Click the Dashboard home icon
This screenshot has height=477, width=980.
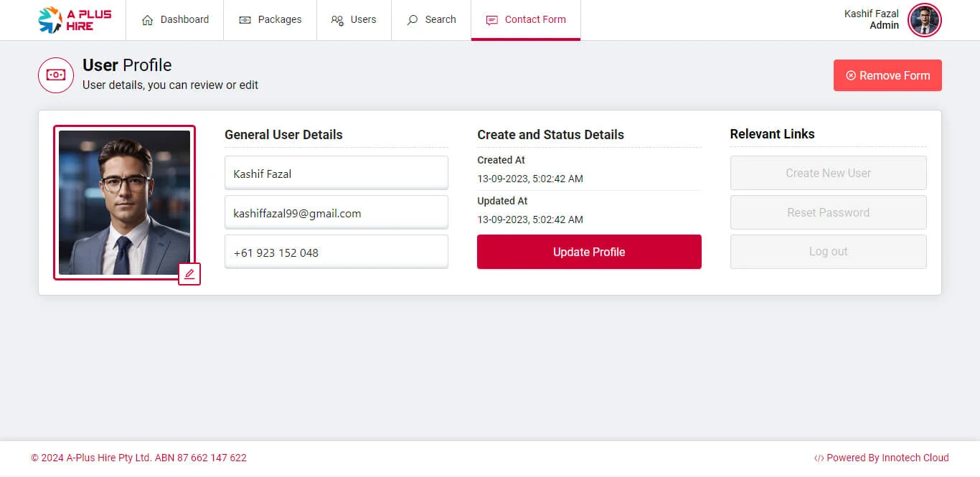point(148,20)
